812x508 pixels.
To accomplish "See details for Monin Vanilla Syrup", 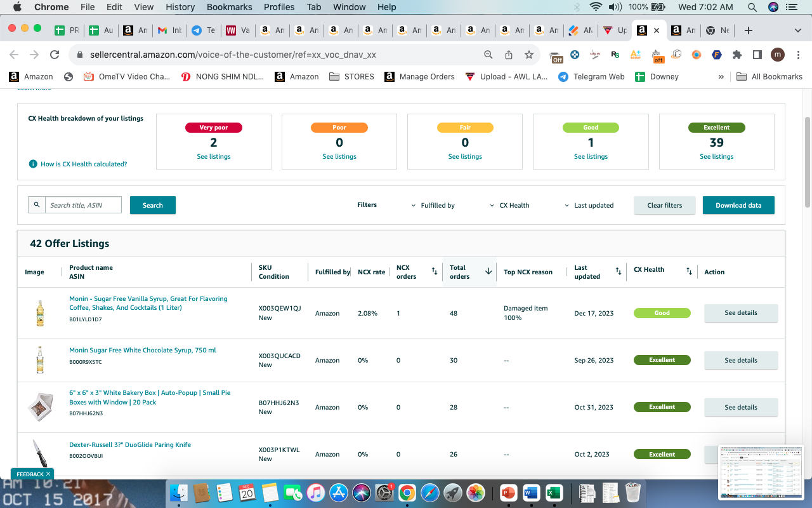I will coord(741,313).
